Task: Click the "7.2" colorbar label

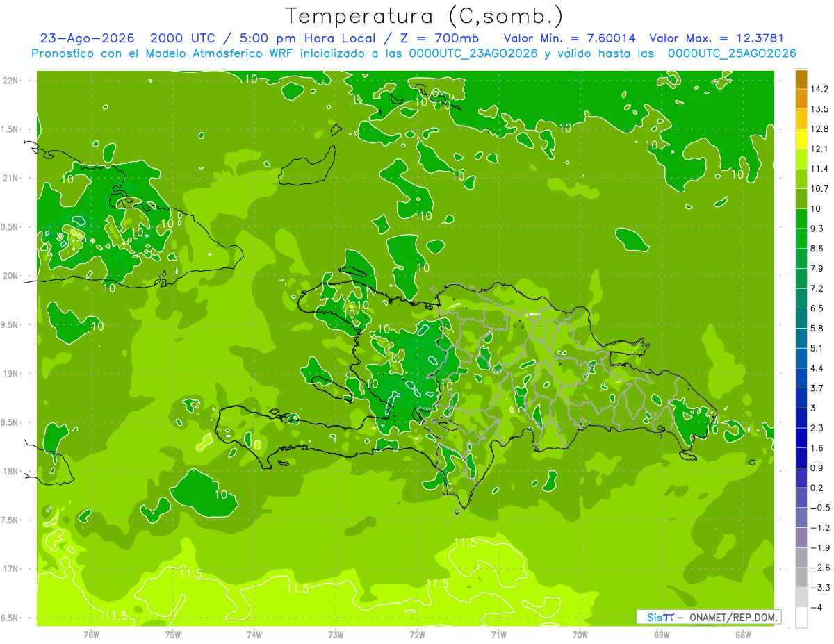Action: tap(817, 288)
